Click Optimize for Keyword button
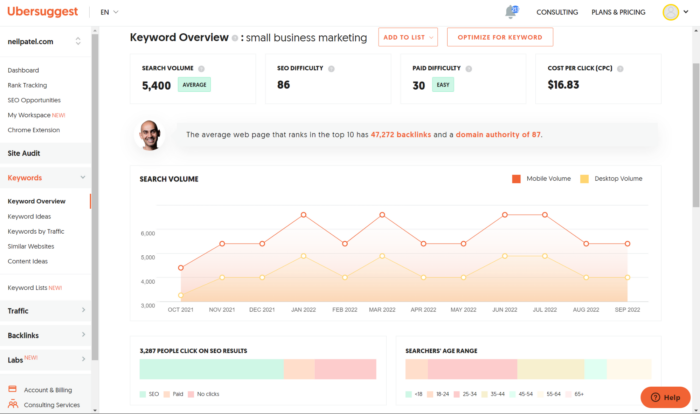700x414 pixels. click(x=500, y=37)
